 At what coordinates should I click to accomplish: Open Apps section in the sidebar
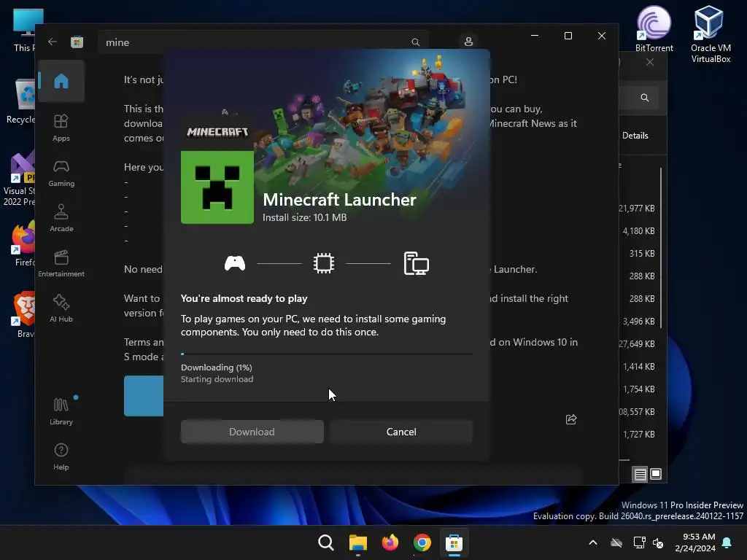tap(61, 128)
